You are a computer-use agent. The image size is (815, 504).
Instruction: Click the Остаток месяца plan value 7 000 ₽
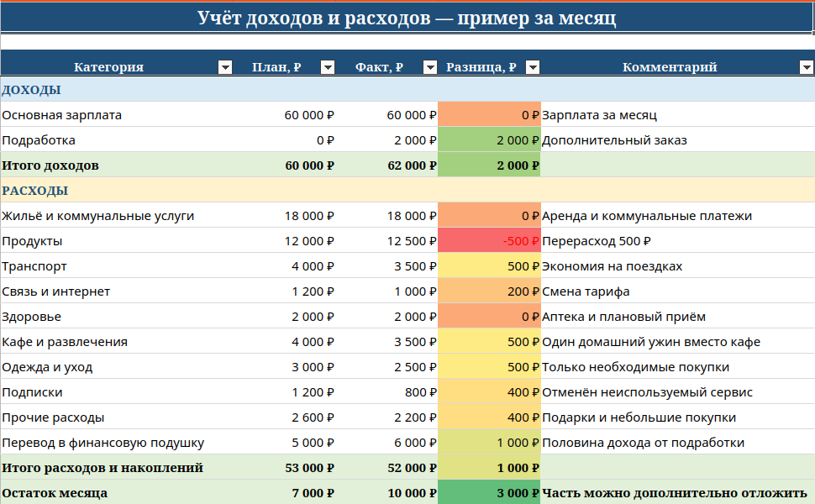pyautogui.click(x=284, y=492)
